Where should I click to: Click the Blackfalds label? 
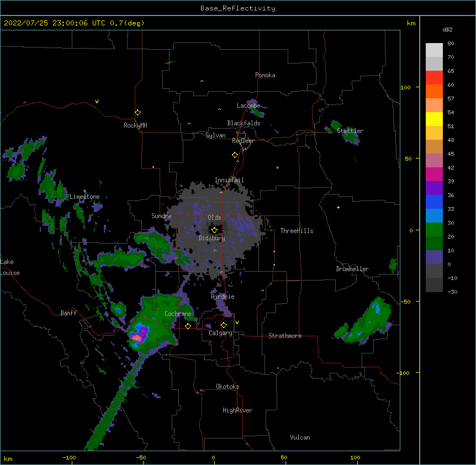(244, 123)
